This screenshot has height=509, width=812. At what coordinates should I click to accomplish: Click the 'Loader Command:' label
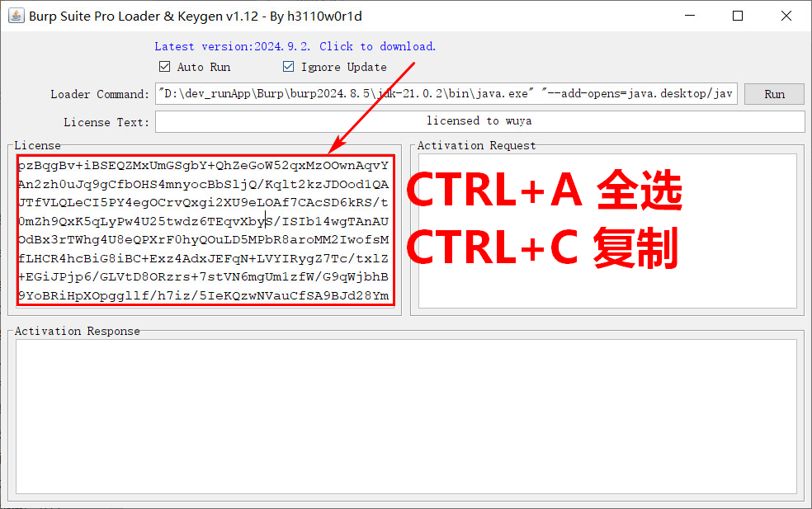(100, 94)
